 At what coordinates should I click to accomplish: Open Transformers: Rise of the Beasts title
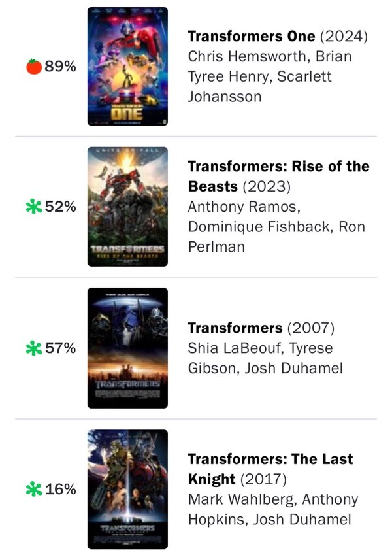click(278, 167)
